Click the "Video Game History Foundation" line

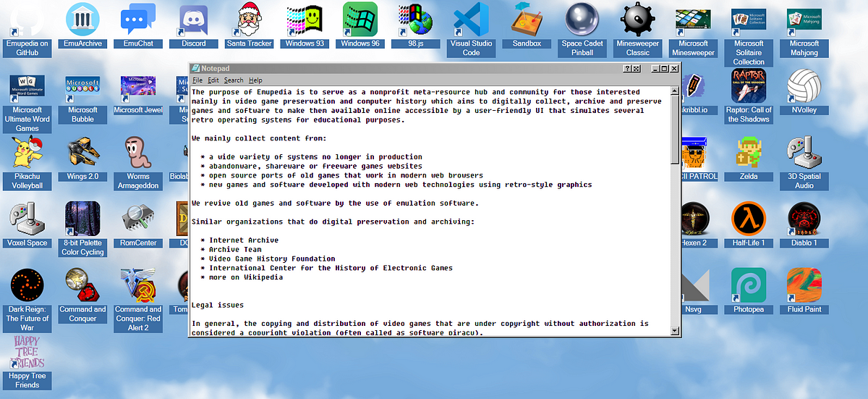point(272,259)
